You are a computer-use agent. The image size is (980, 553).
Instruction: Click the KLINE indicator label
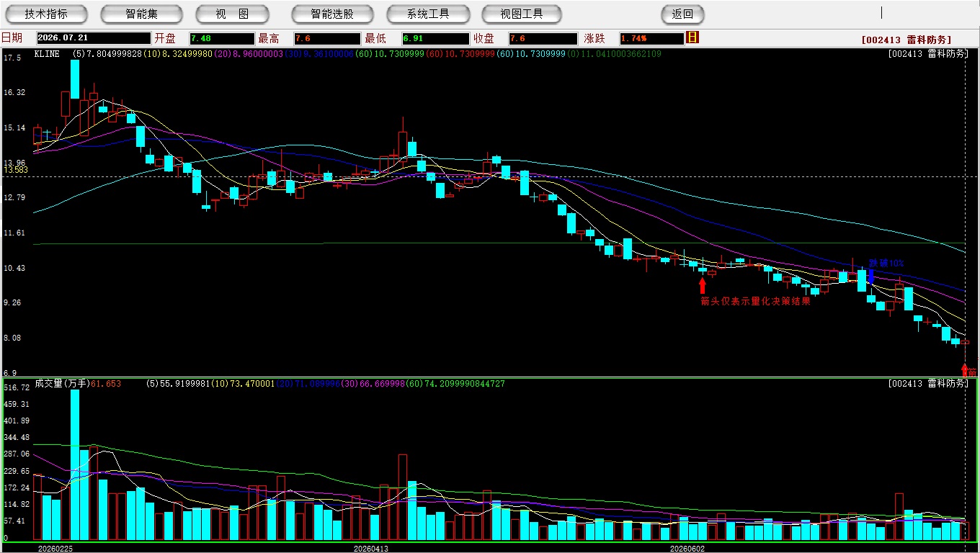click(x=48, y=54)
